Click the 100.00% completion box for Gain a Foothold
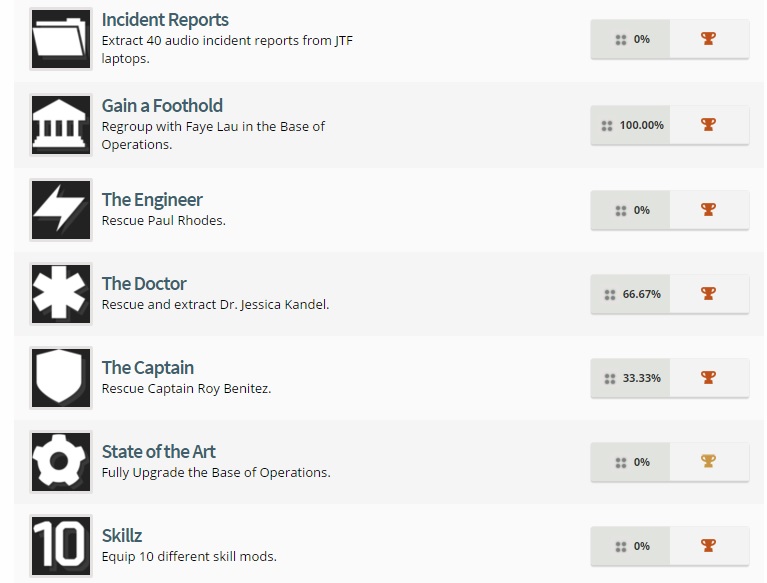The width and height of the screenshot is (767, 583). pyautogui.click(x=631, y=125)
